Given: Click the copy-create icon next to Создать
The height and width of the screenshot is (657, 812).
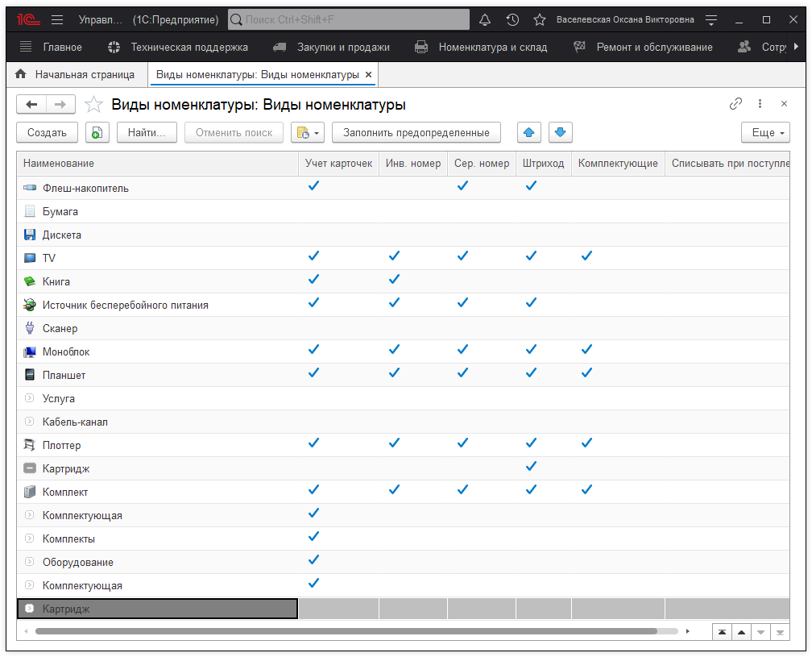Looking at the screenshot, I should [97, 133].
